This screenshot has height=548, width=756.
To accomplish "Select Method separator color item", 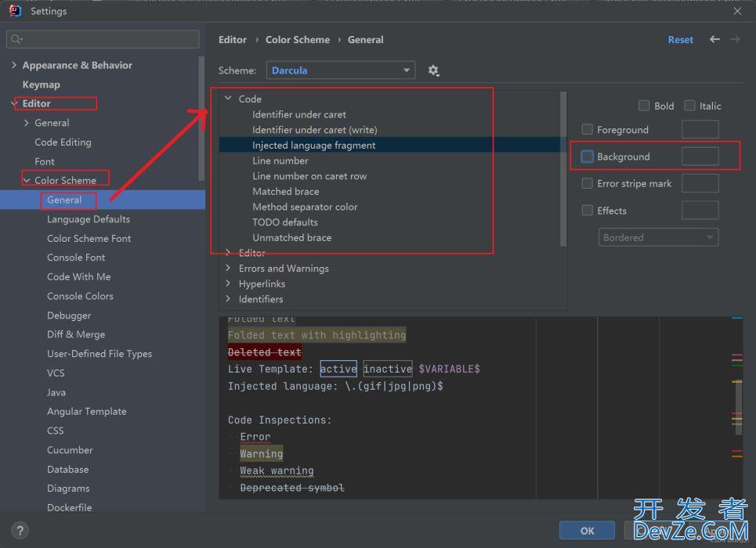I will pyautogui.click(x=306, y=207).
